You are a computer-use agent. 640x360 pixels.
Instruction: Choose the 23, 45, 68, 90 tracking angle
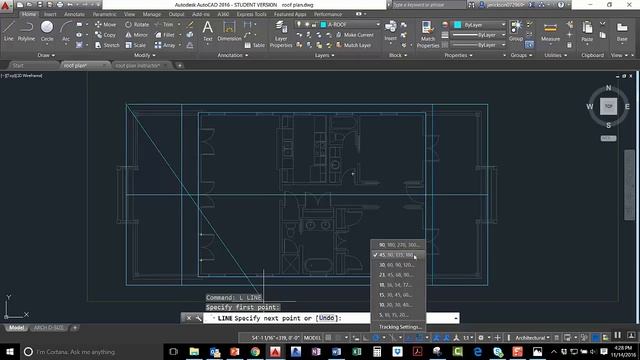pyautogui.click(x=398, y=275)
